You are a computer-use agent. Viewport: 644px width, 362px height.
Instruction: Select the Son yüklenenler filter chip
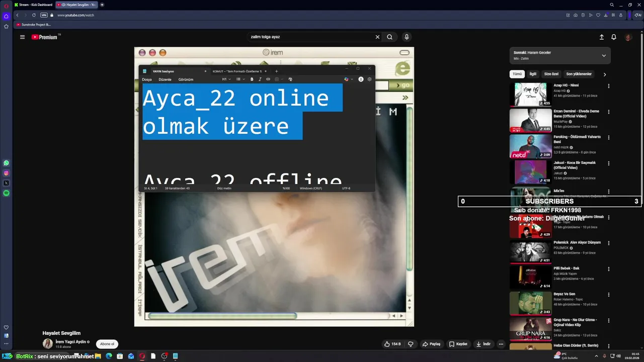pyautogui.click(x=579, y=74)
